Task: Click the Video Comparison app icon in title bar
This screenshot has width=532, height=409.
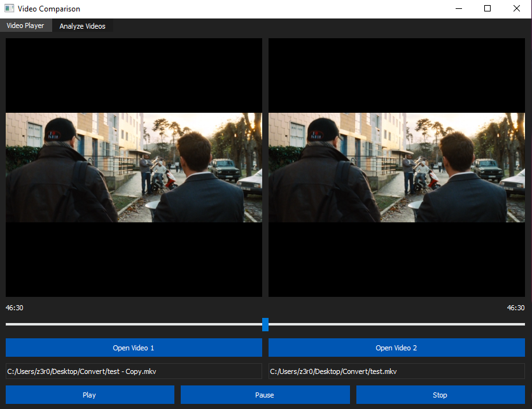Action: pyautogui.click(x=9, y=9)
